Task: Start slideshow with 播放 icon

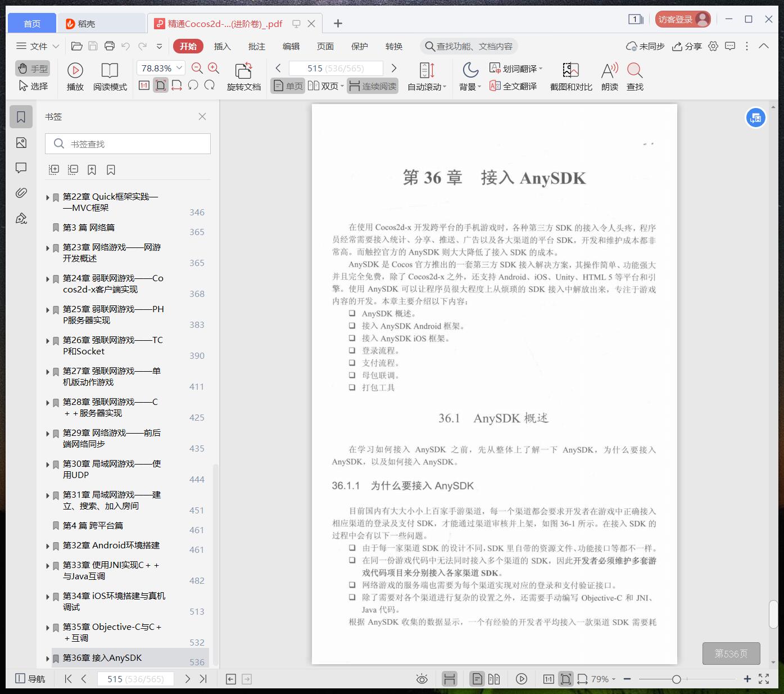Action: tap(75, 76)
